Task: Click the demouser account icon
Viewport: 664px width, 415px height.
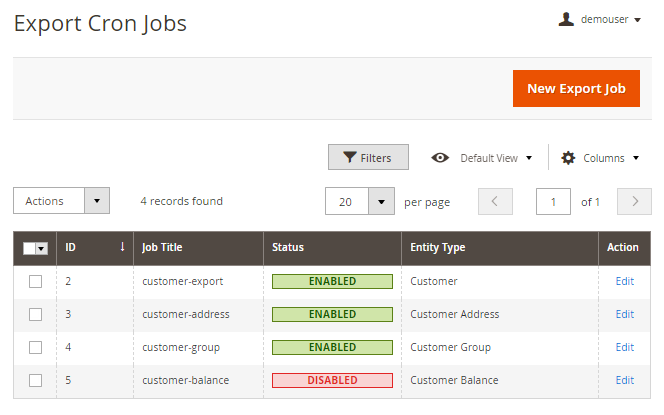Action: (x=566, y=19)
